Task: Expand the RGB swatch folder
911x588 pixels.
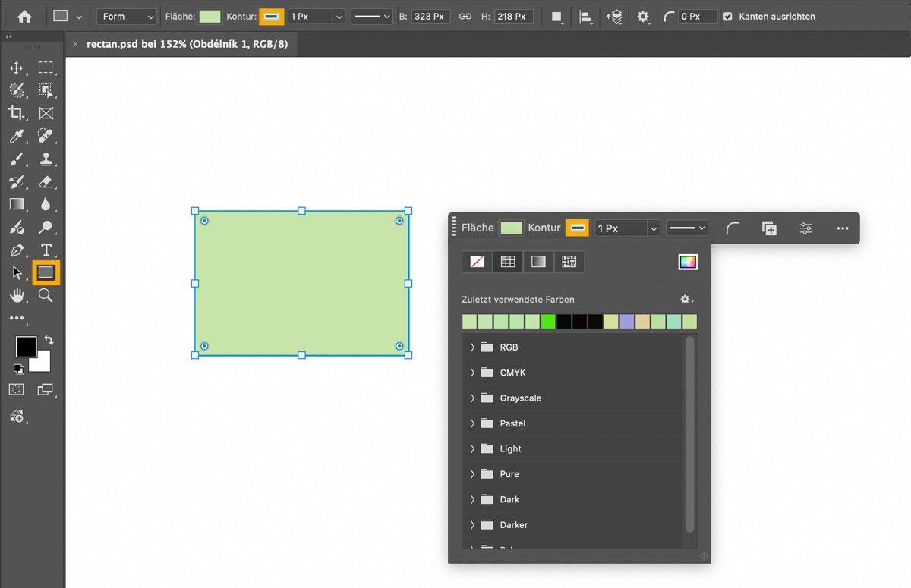Action: click(x=472, y=347)
